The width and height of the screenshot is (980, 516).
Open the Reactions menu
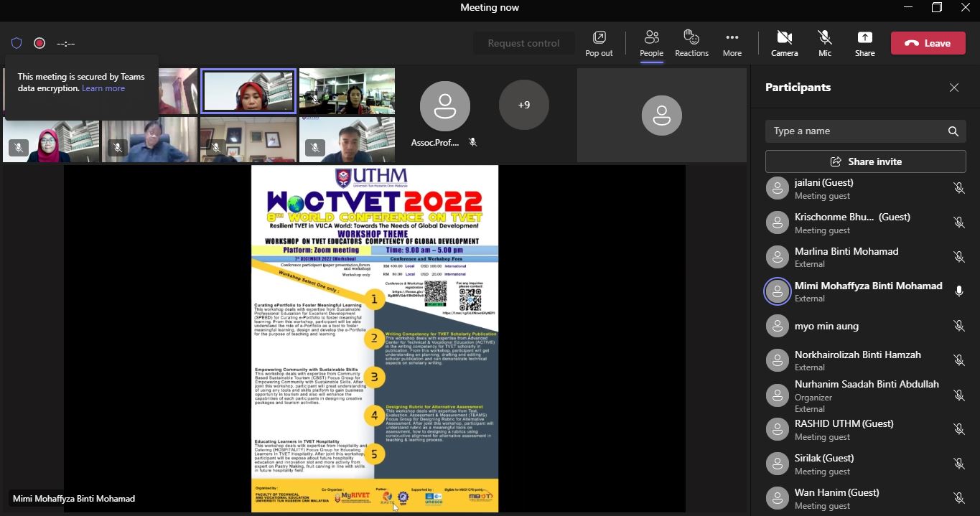click(x=691, y=43)
